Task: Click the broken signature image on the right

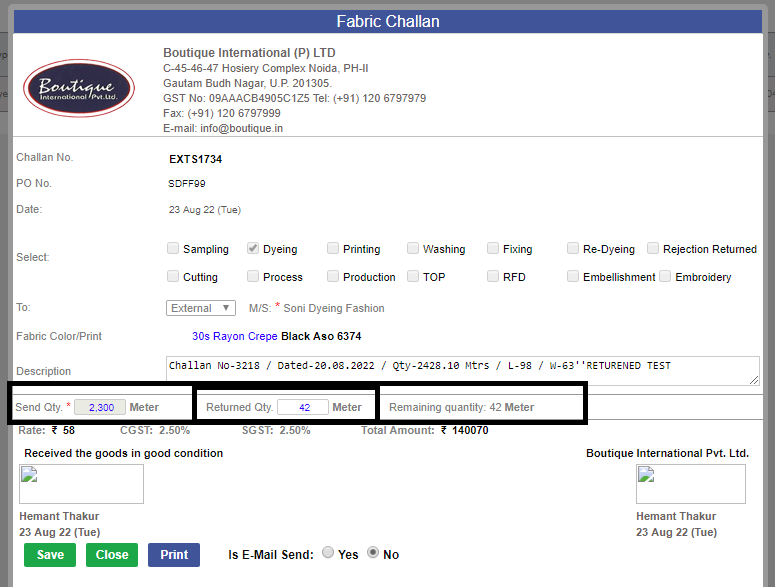Action: coord(690,484)
